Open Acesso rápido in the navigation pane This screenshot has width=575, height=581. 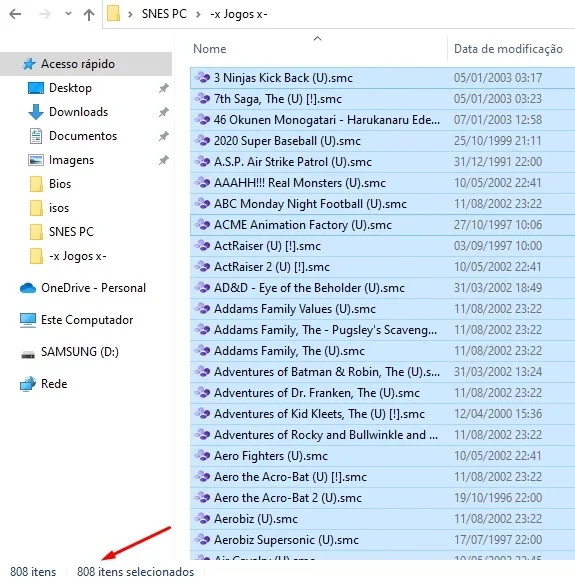click(78, 64)
